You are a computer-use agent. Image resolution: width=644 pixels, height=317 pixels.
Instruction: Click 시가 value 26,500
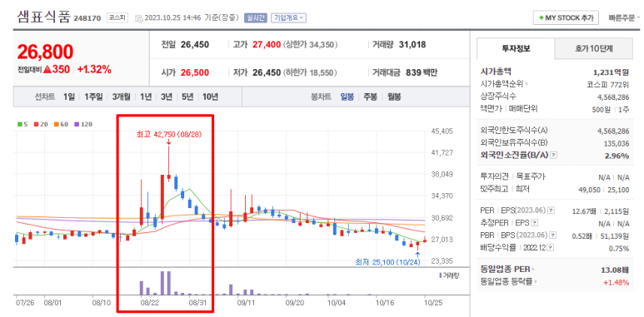coord(195,73)
